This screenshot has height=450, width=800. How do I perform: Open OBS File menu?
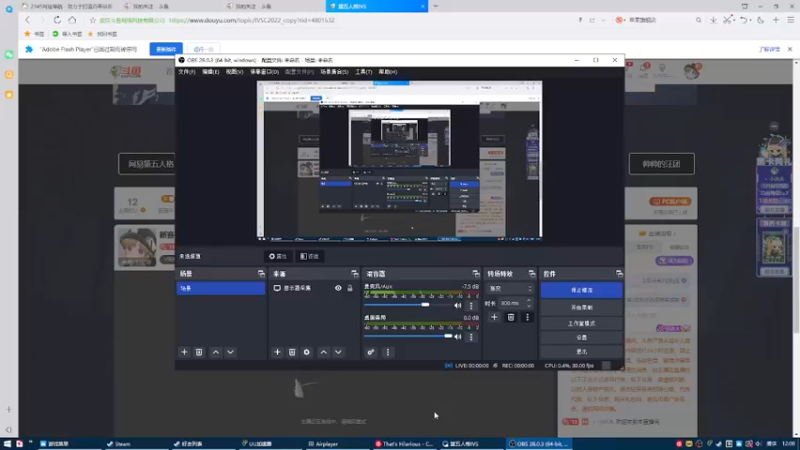click(187, 72)
